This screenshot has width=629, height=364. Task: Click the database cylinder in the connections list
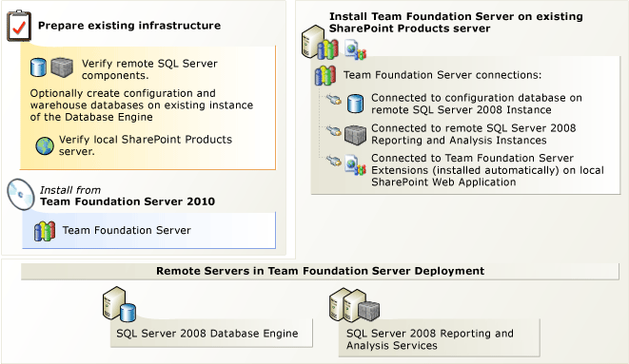pos(355,104)
